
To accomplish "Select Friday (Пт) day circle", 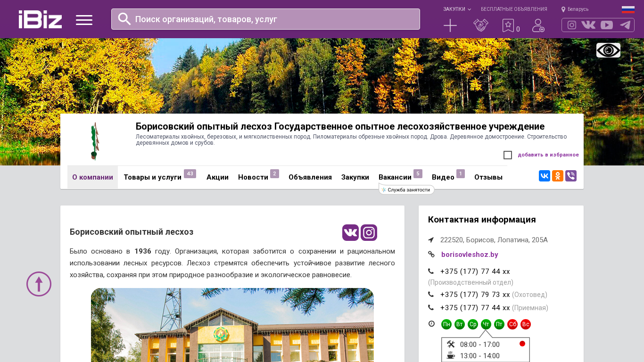I will [x=499, y=324].
